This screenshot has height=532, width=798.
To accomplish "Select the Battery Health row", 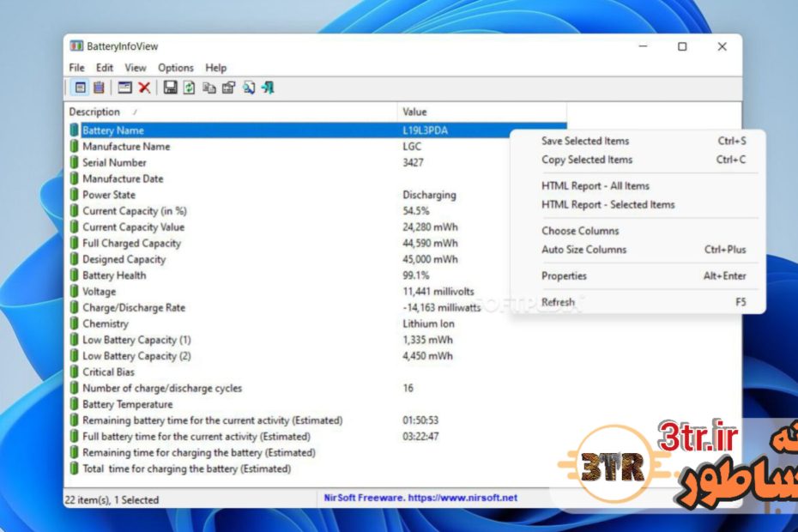I will [x=114, y=275].
